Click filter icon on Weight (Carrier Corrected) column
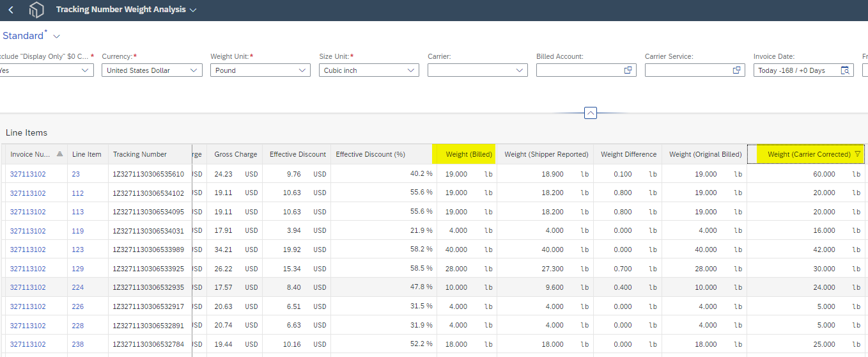868x357 pixels. pyautogui.click(x=857, y=154)
